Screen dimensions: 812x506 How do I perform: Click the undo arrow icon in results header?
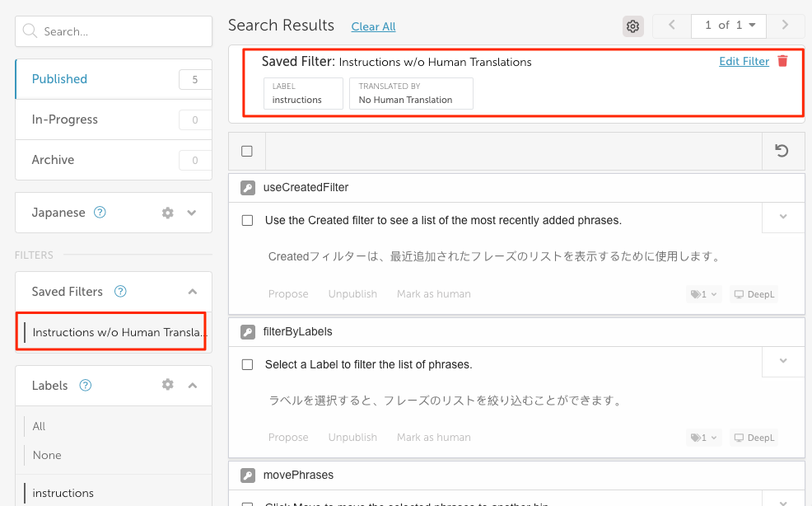coord(782,151)
